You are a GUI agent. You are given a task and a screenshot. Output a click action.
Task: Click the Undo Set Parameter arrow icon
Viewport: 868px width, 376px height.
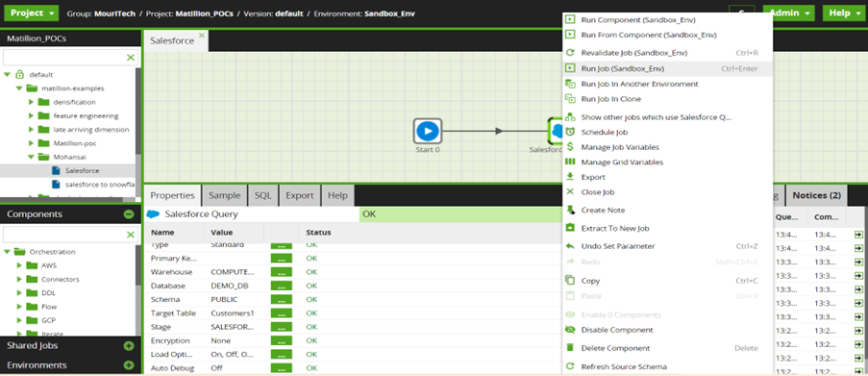click(x=570, y=246)
